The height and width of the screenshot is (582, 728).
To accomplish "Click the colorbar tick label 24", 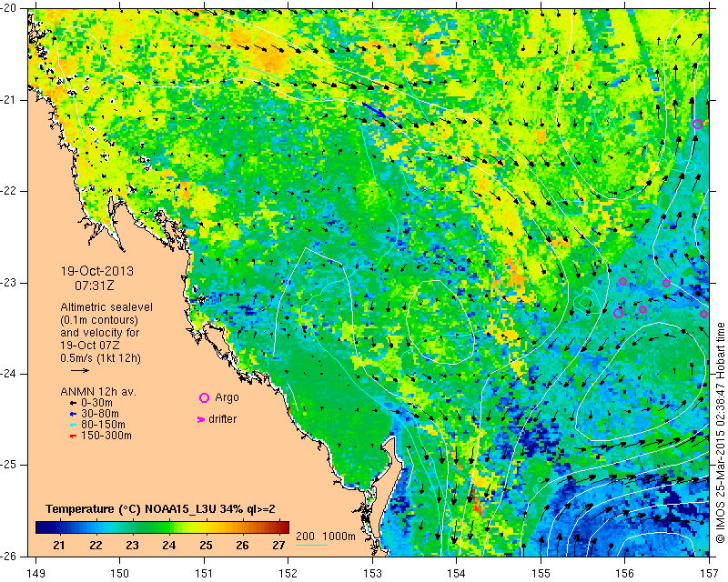I will point(169,545).
